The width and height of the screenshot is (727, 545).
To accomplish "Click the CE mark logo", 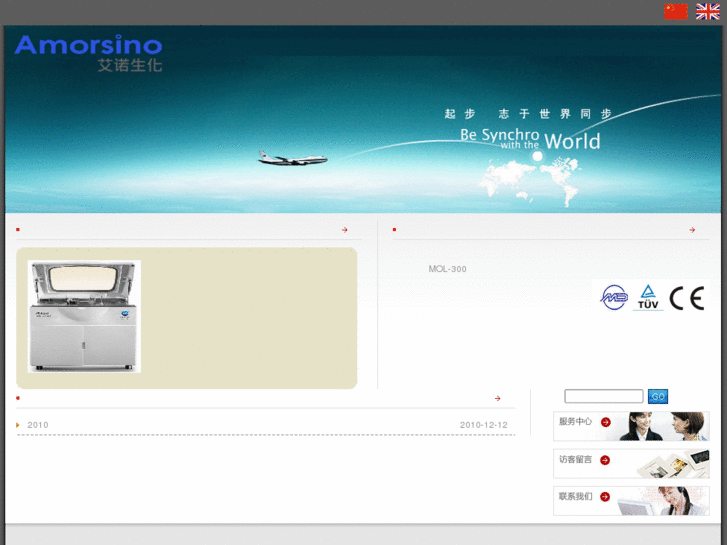I will [687, 298].
